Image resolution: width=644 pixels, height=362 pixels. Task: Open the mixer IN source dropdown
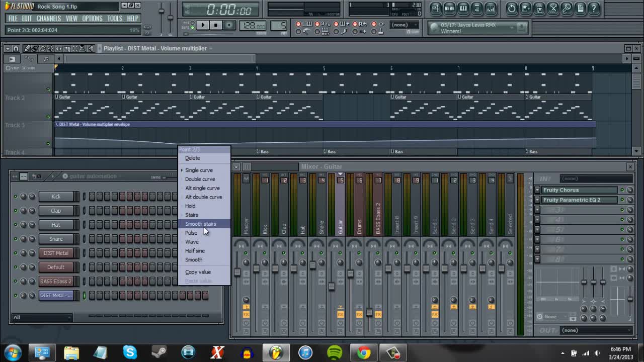tap(596, 178)
